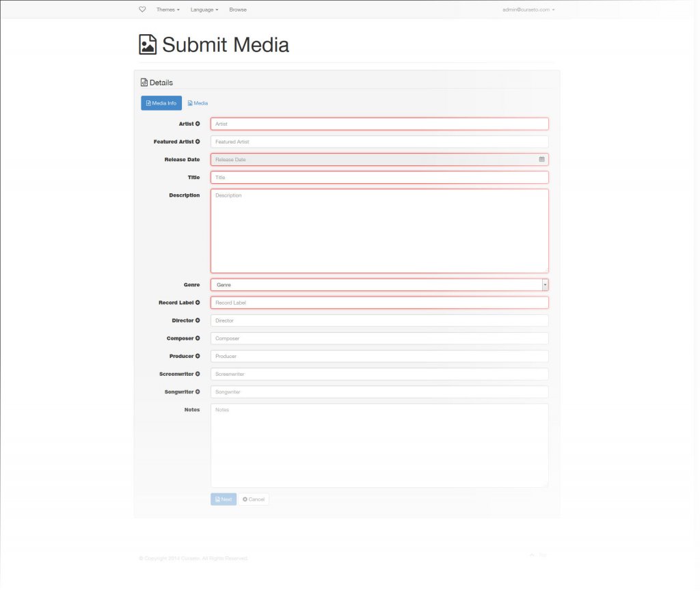Screen dimensions: 700x591
Task: Open the calendar icon in Release Date
Action: [x=541, y=159]
